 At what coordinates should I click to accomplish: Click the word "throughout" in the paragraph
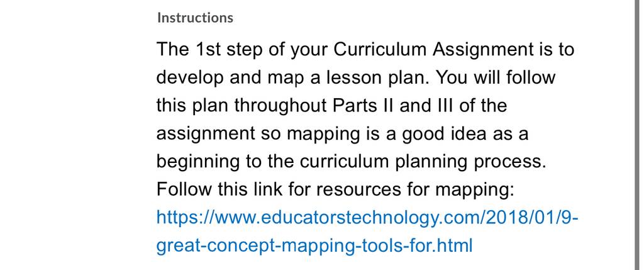pyautogui.click(x=280, y=106)
